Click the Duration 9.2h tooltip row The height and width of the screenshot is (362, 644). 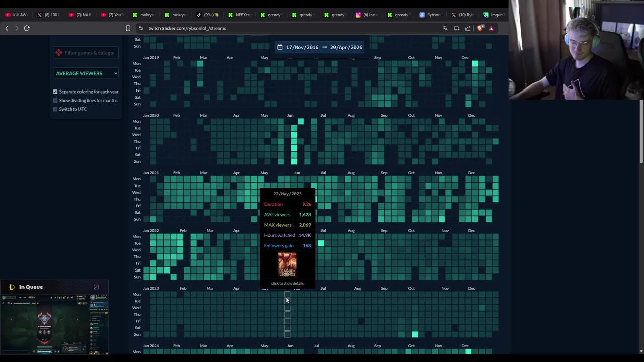(287, 204)
